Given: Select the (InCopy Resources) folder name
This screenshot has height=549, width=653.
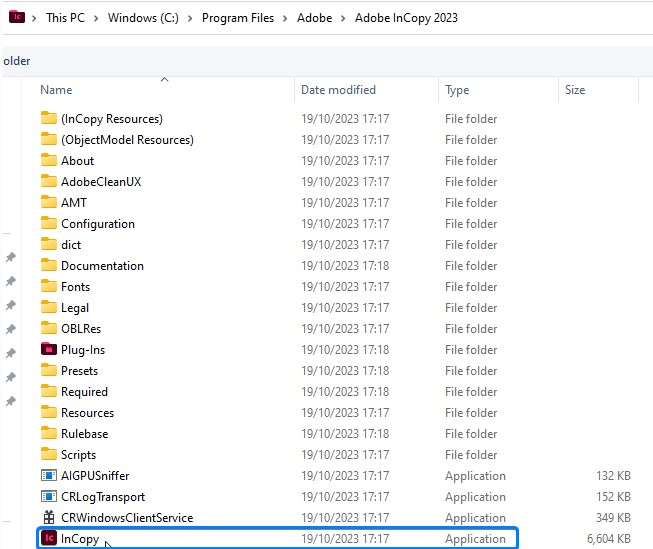Looking at the screenshot, I should 112,119.
